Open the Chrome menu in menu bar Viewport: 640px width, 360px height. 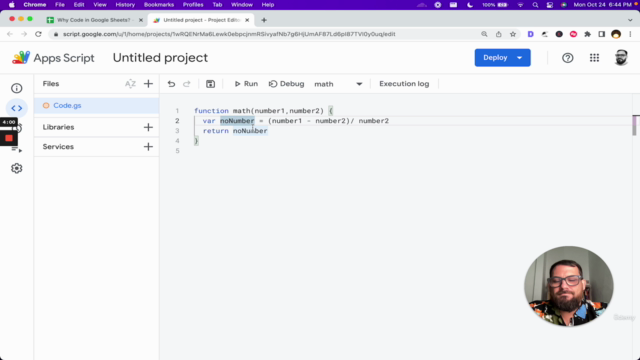tap(35, 5)
